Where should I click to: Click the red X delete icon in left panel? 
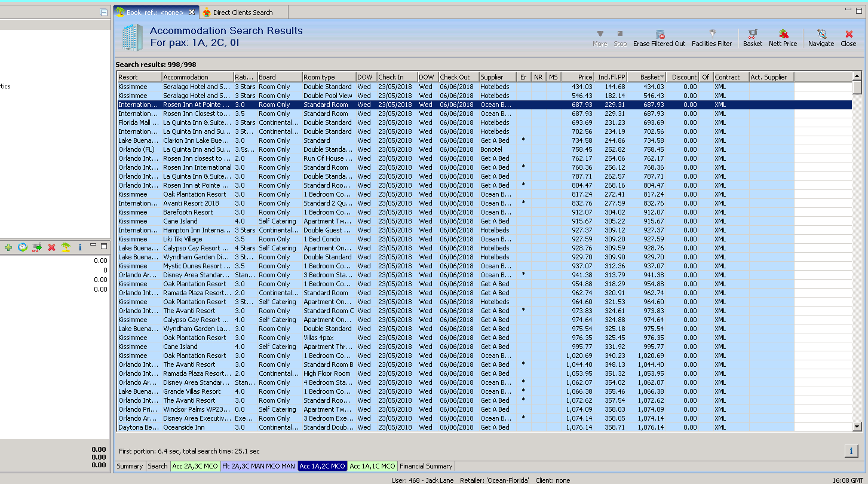(51, 247)
